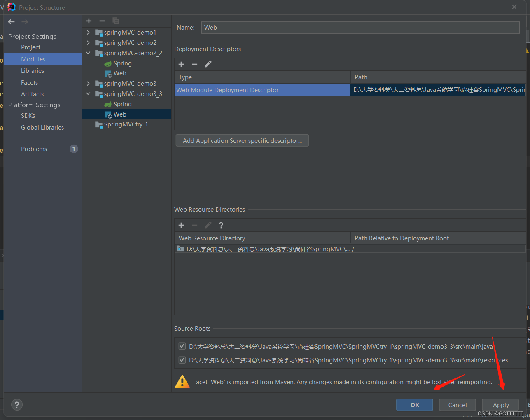Screen dimensions: 530x420
Task: Go back with the left arrow
Action: [12, 22]
